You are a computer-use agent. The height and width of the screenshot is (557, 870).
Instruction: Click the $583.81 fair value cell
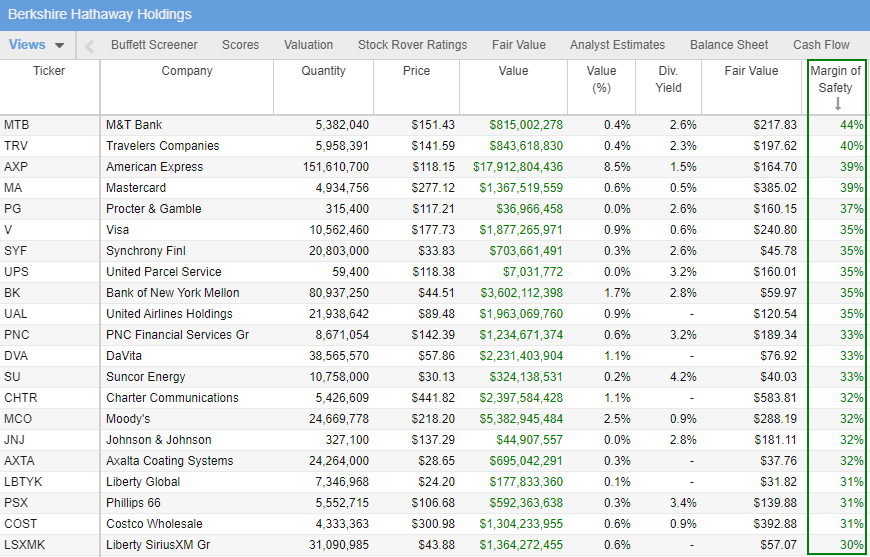(x=775, y=398)
